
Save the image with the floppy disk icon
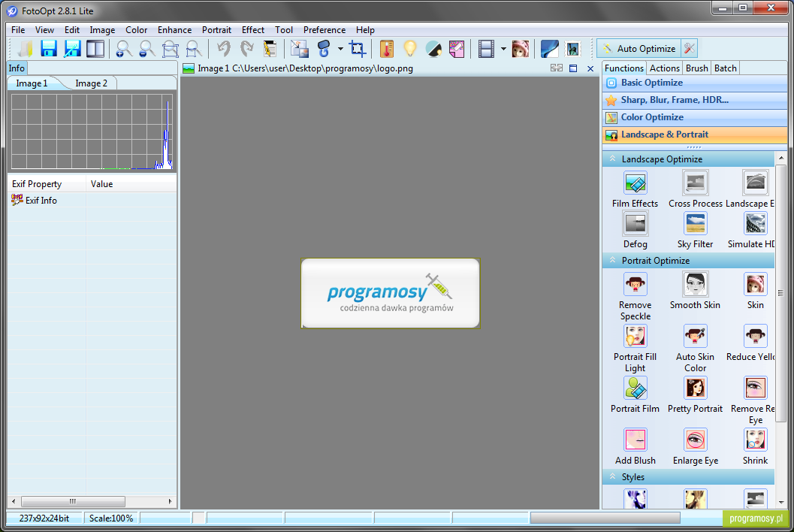click(x=49, y=49)
